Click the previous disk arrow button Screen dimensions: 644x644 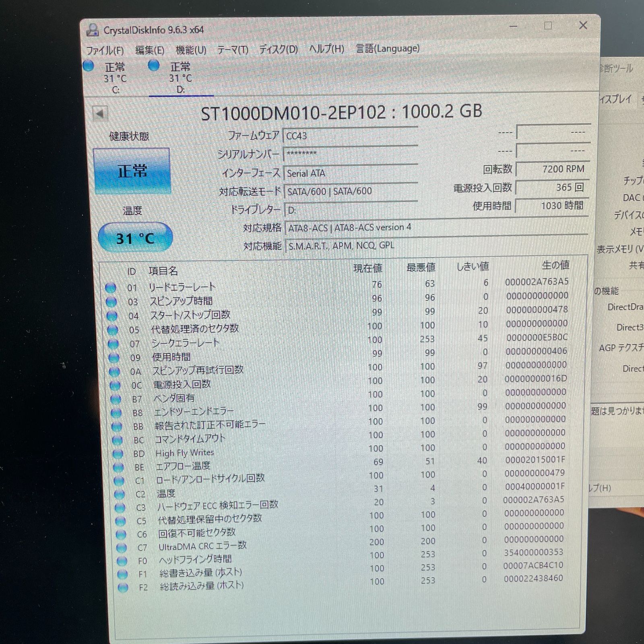(x=99, y=114)
